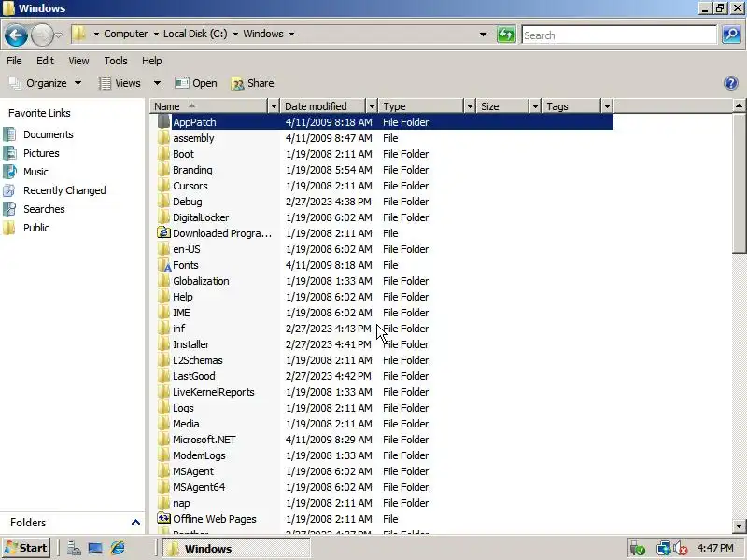Click the Windows taskbar button
Image resolution: width=747 pixels, height=560 pixels.
[x=236, y=549]
